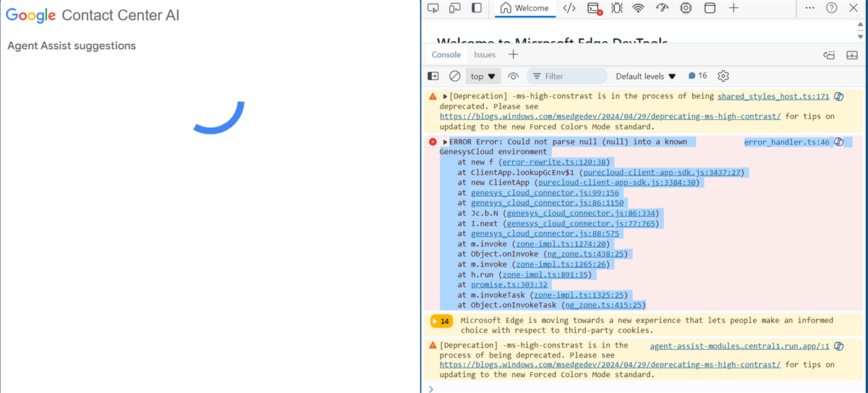This screenshot has width=868, height=393.
Task: Select the Issues drawer tab
Action: pyautogui.click(x=485, y=55)
